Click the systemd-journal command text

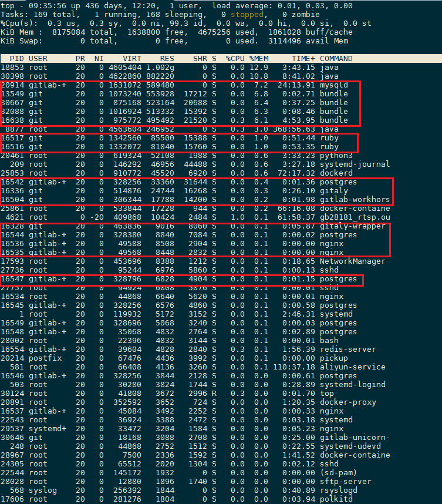click(355, 164)
